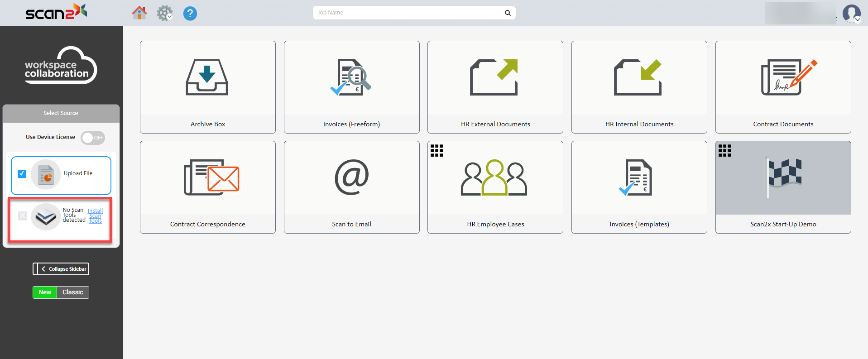Viewport: 868px width, 359px height.
Task: Open the blue Help question mark icon
Action: (x=190, y=14)
